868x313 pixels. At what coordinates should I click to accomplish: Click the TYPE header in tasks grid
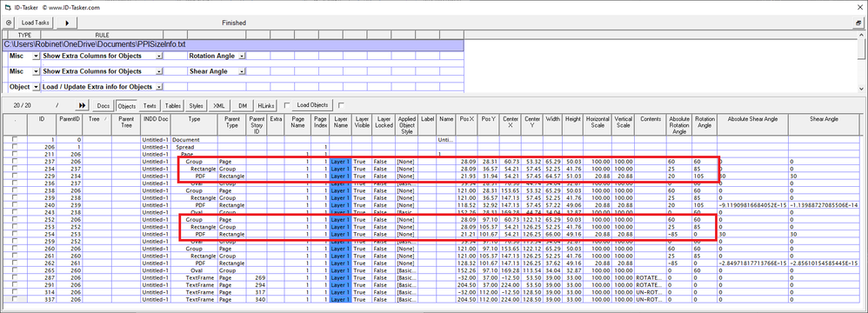pos(25,34)
